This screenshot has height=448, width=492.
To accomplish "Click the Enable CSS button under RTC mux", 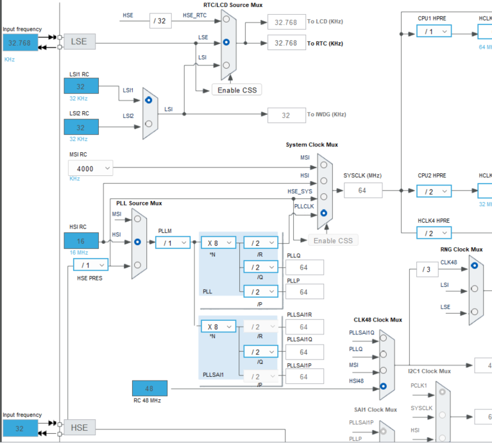I will pyautogui.click(x=237, y=90).
